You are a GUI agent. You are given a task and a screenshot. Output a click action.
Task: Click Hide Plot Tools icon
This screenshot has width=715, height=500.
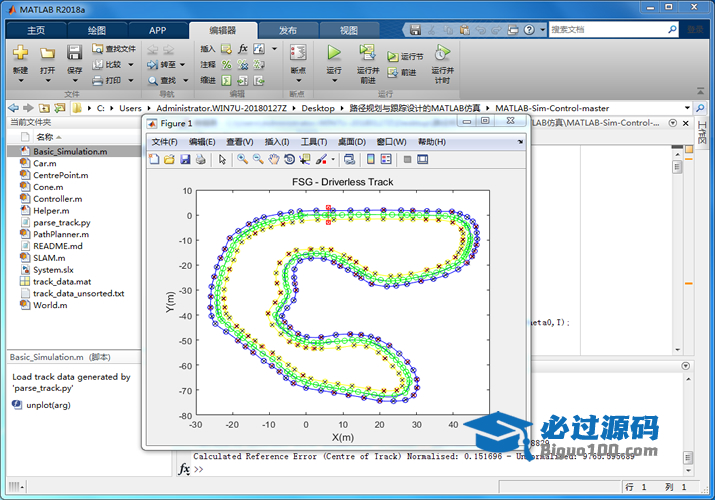408,159
